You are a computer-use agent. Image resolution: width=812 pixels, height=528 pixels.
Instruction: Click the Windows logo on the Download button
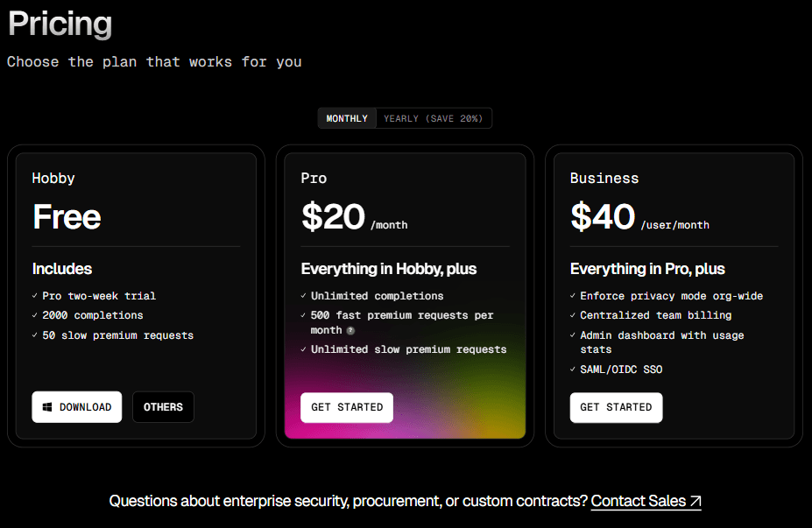click(47, 407)
